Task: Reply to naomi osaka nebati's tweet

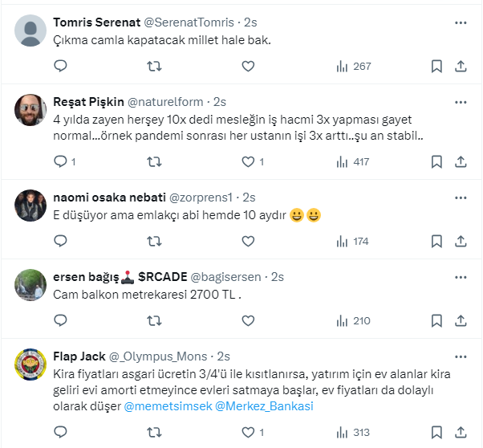Action: (x=60, y=241)
